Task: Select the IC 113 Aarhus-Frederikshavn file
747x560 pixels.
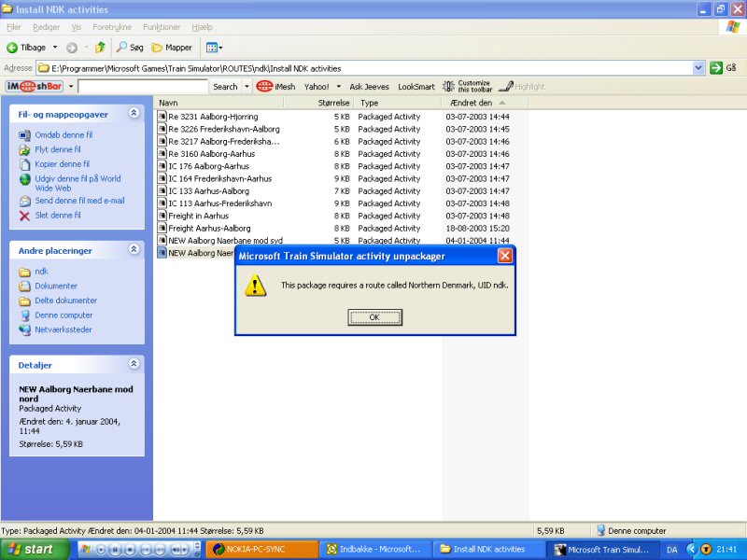Action: (220, 203)
